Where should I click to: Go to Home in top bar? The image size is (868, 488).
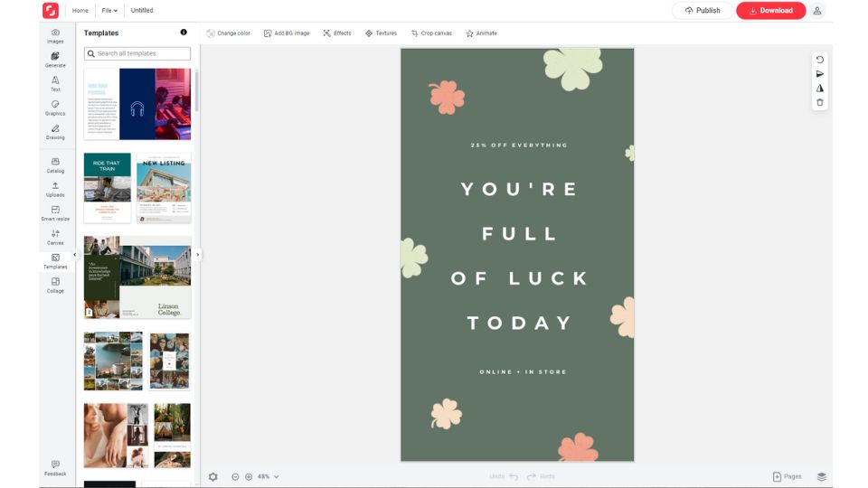click(x=80, y=11)
